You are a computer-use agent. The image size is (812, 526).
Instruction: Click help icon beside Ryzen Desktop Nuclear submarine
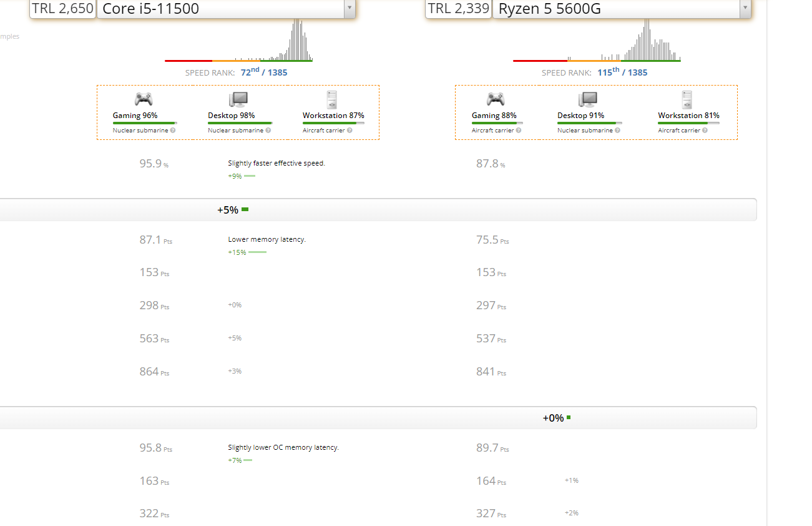618,131
